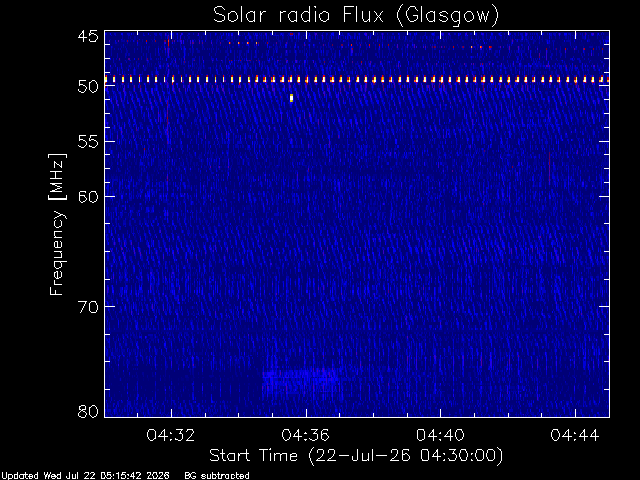Click the 70 MHz frequency label
The width and height of the screenshot is (640, 480).
coord(88,307)
